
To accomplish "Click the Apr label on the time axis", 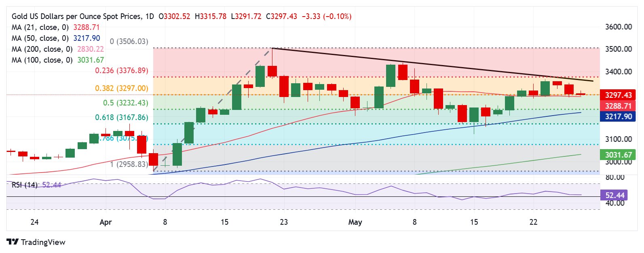I will click(x=106, y=222).
